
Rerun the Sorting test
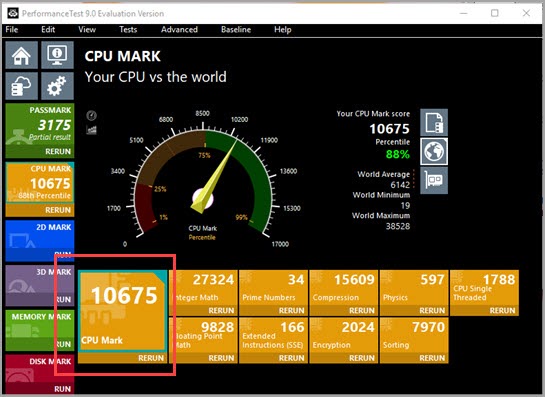click(x=432, y=358)
